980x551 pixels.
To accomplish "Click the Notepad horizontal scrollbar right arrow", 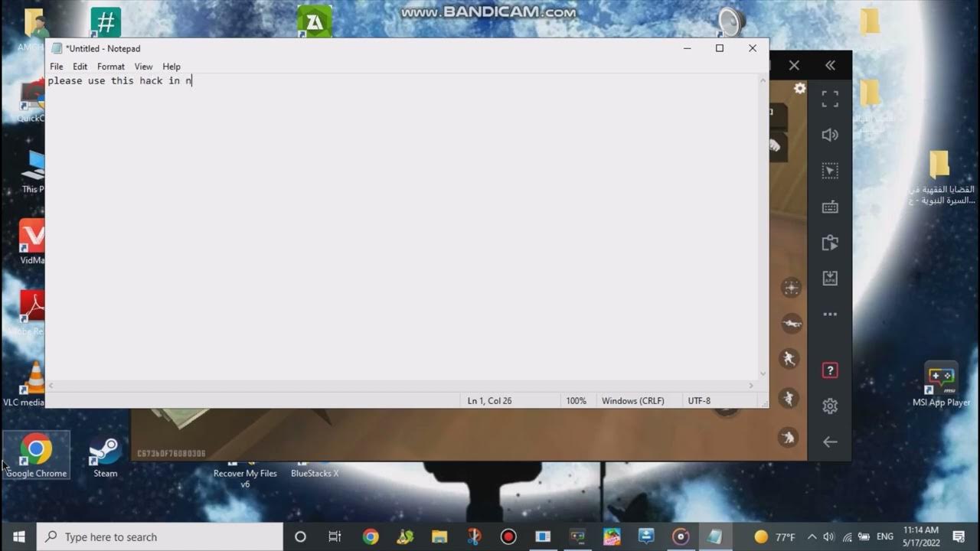I will coord(752,386).
